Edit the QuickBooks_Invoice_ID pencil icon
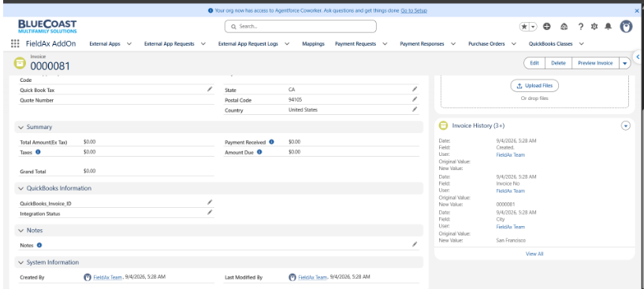 (210, 202)
